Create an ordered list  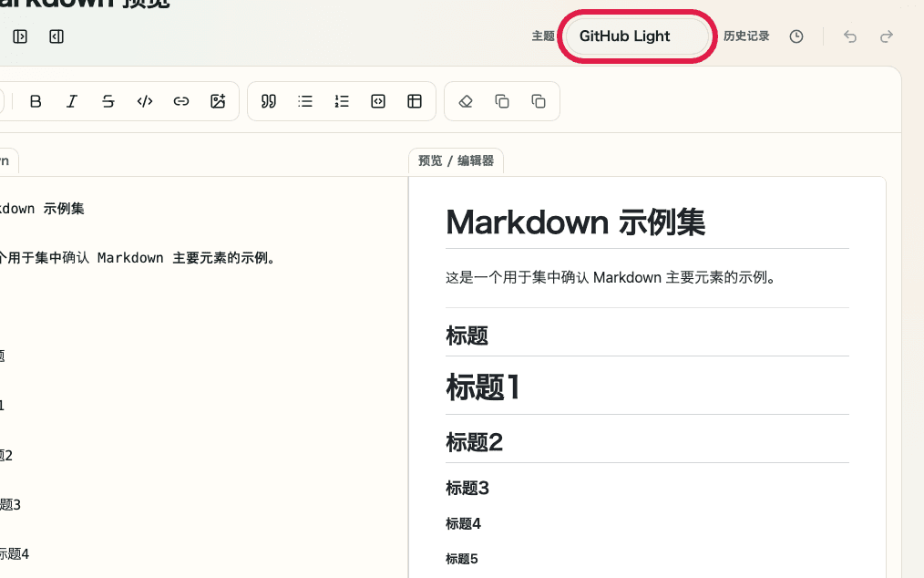pos(342,101)
